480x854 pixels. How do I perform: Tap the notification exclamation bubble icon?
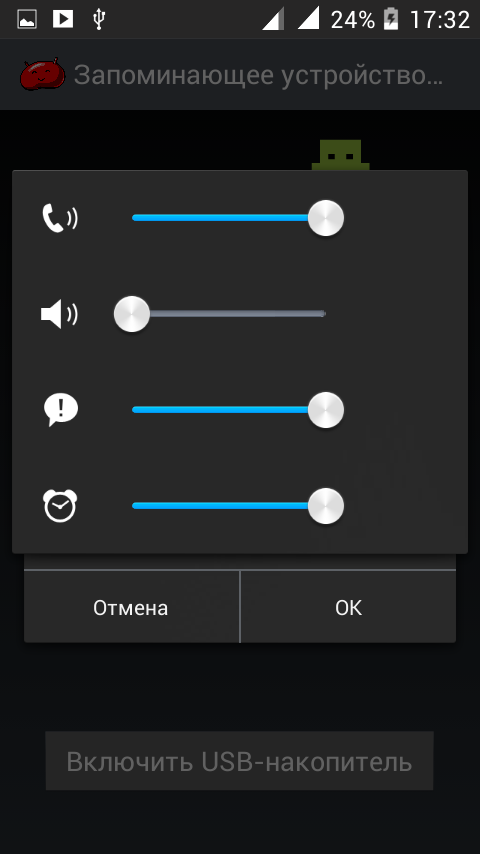point(60,410)
